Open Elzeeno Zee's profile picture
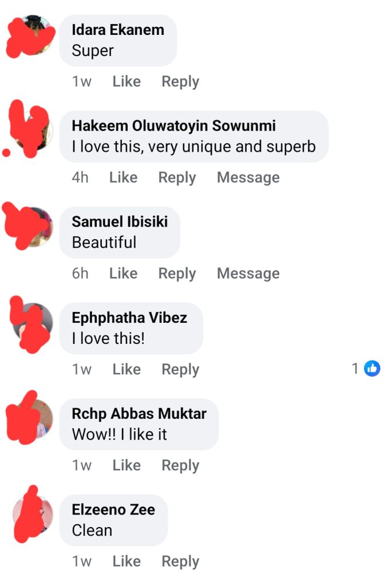The width and height of the screenshot is (392, 586). [33, 515]
